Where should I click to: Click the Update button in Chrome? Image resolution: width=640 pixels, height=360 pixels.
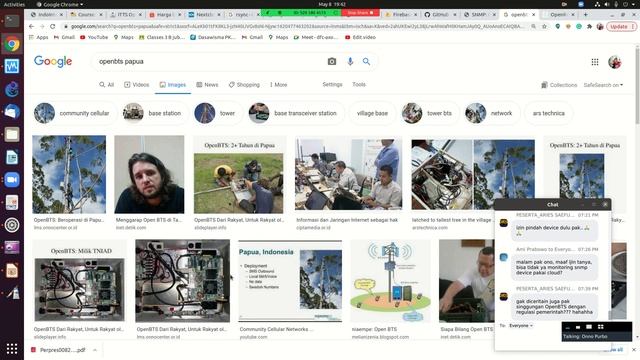(621, 26)
